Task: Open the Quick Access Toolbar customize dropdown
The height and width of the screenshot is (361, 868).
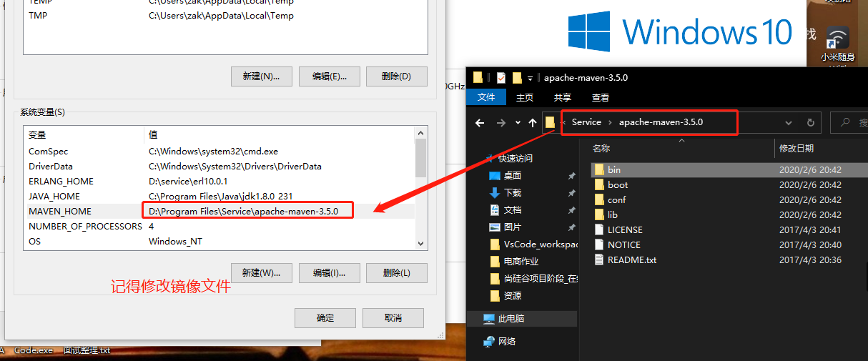Action: click(530, 78)
